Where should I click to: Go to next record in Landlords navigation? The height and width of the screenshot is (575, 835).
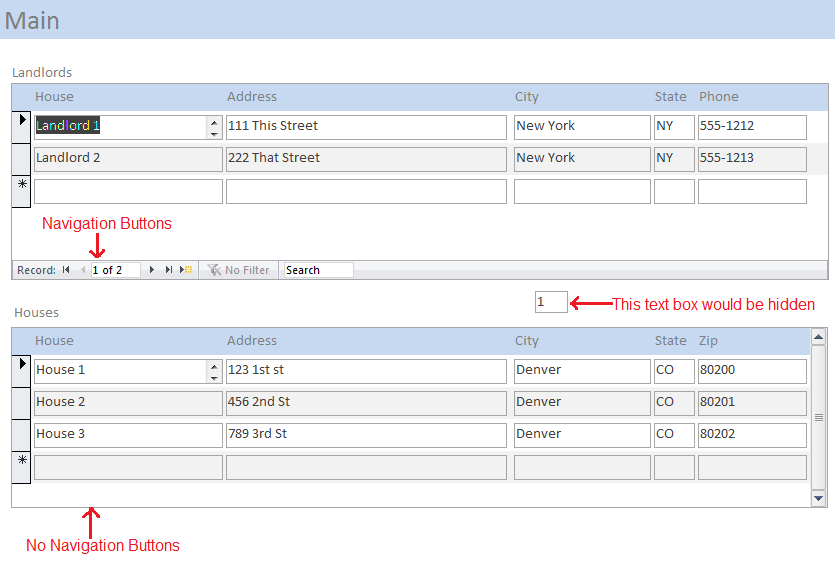(x=152, y=270)
